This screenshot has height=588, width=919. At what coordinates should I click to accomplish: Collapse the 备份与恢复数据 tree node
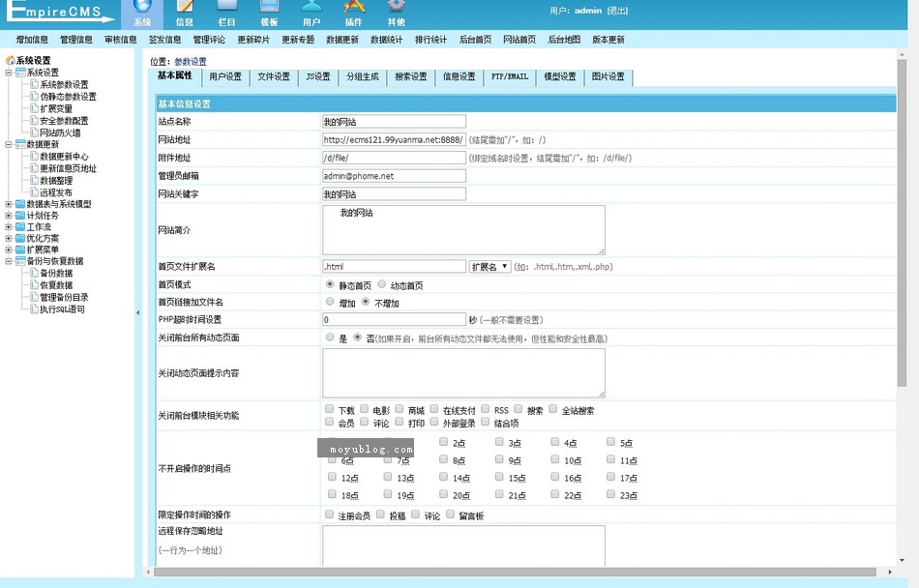(8, 261)
